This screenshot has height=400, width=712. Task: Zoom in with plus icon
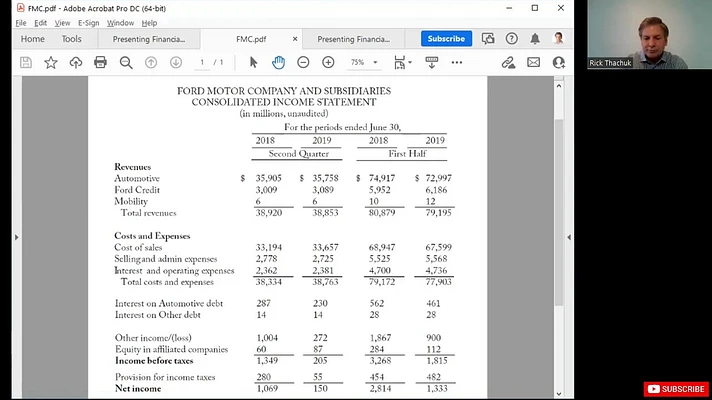tap(328, 62)
